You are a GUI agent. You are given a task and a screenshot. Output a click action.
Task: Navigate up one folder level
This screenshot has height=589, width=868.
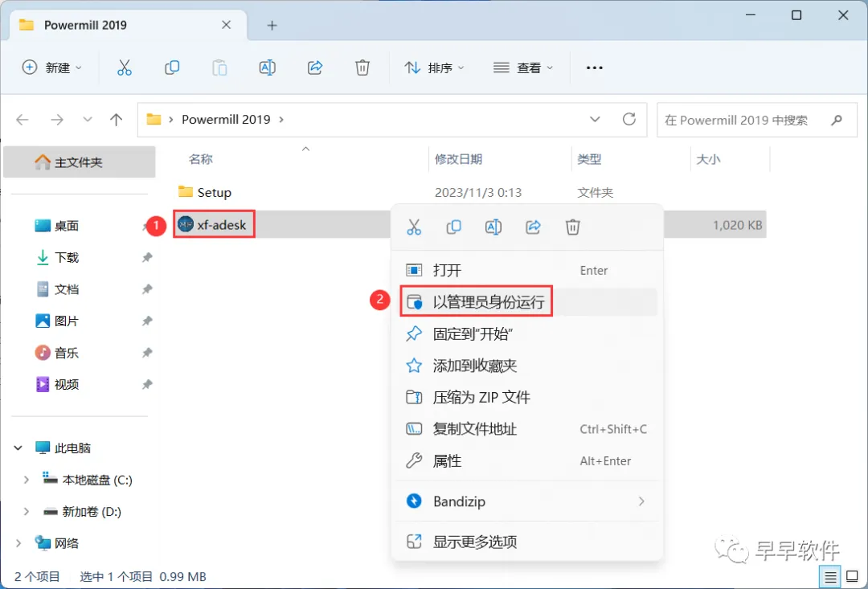pyautogui.click(x=117, y=120)
